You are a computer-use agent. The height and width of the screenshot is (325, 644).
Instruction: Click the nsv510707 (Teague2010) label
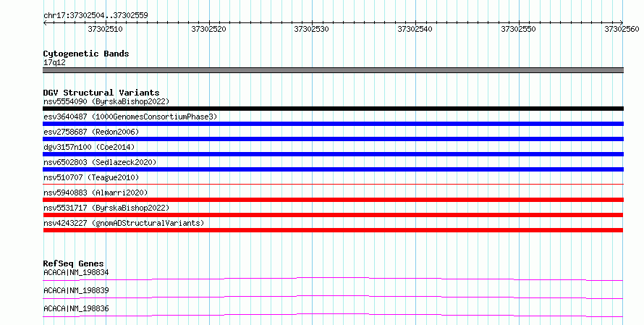[x=91, y=177]
